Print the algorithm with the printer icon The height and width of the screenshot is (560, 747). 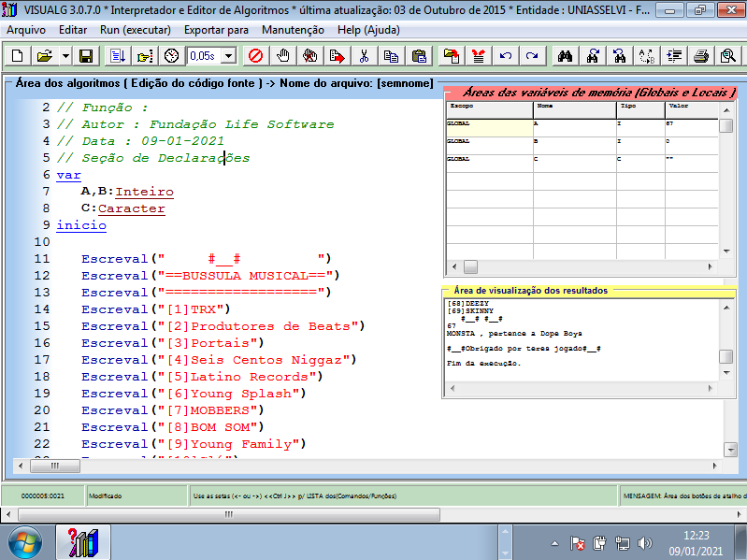[701, 56]
